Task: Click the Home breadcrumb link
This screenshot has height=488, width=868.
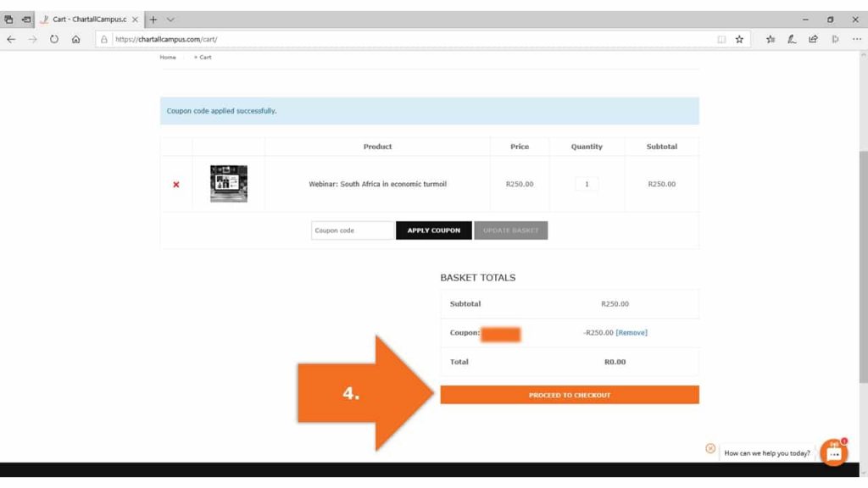Action: [168, 58]
